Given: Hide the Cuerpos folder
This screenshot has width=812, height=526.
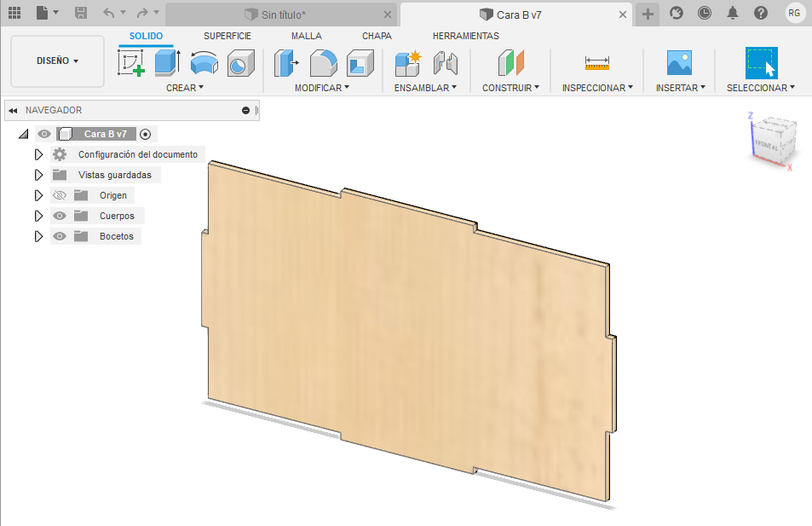Looking at the screenshot, I should tap(60, 216).
